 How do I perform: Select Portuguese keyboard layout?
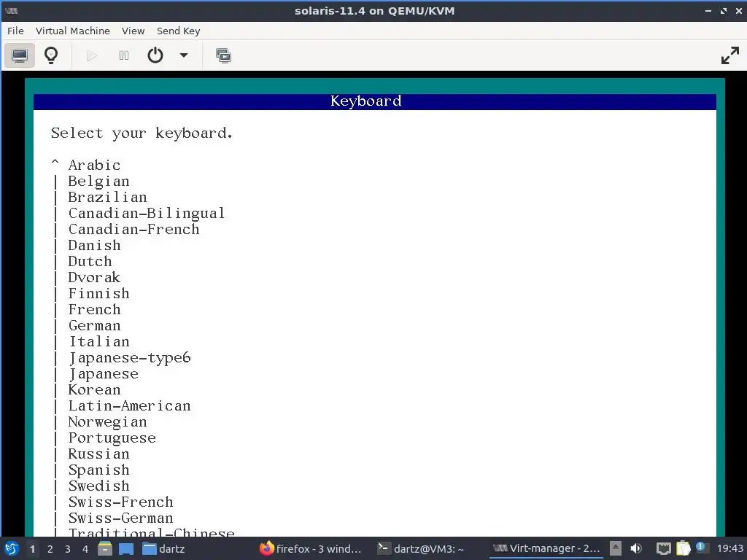coord(112,437)
